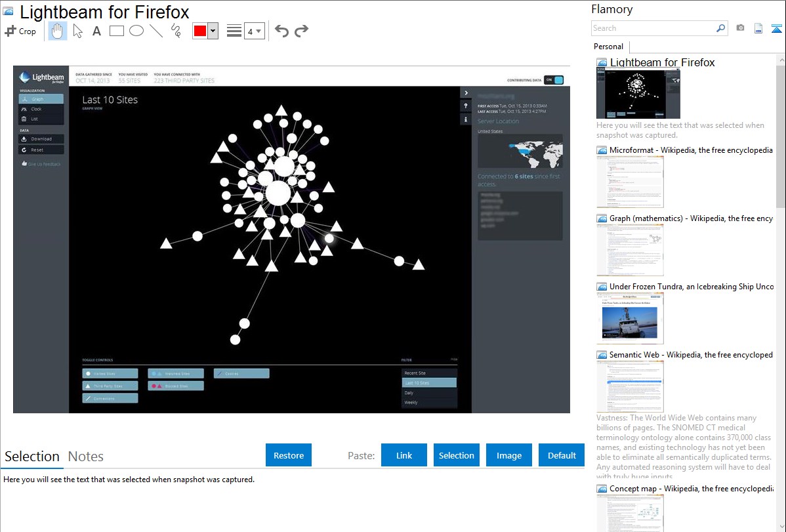Focus the Flamory search field
Viewport: 786px width, 532px height.
tap(653, 28)
